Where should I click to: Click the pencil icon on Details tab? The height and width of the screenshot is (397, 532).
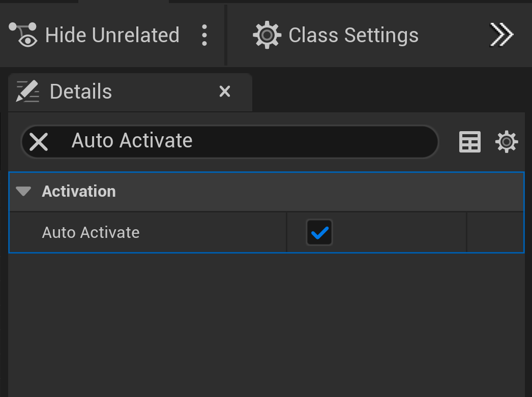pos(28,91)
